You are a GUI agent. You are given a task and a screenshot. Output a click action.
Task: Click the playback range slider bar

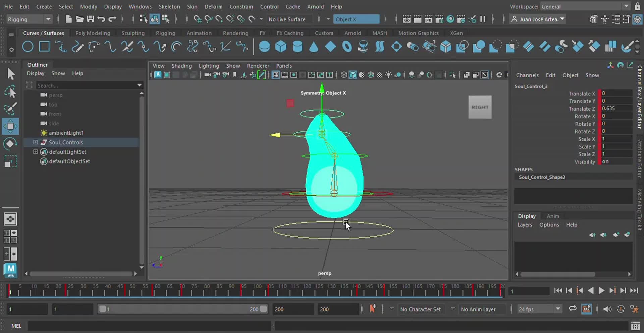pyautogui.click(x=183, y=309)
